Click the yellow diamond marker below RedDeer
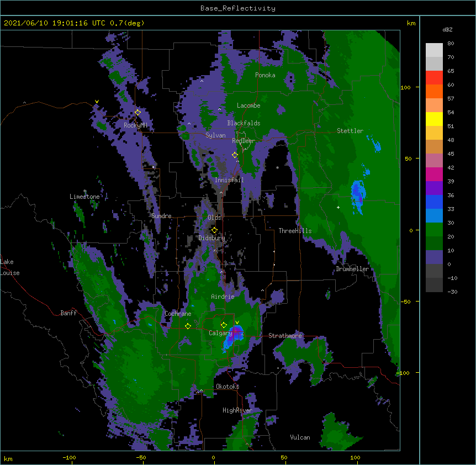 [235, 155]
